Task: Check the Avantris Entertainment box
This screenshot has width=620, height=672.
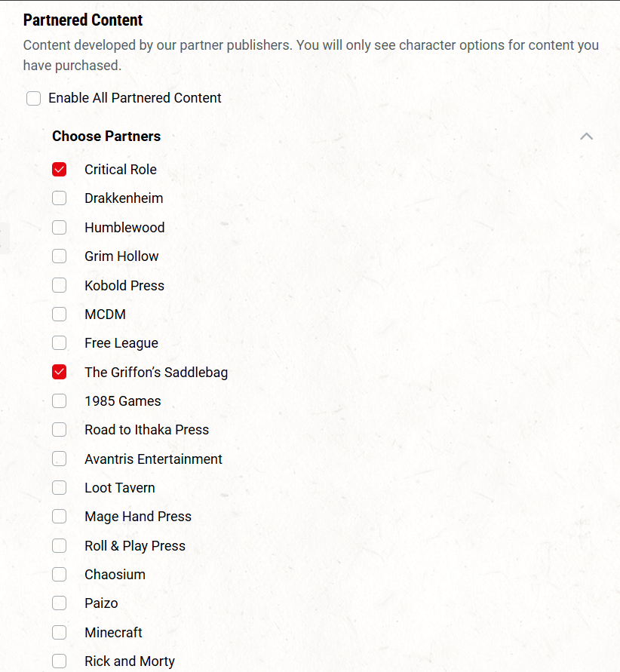Action: 60,459
